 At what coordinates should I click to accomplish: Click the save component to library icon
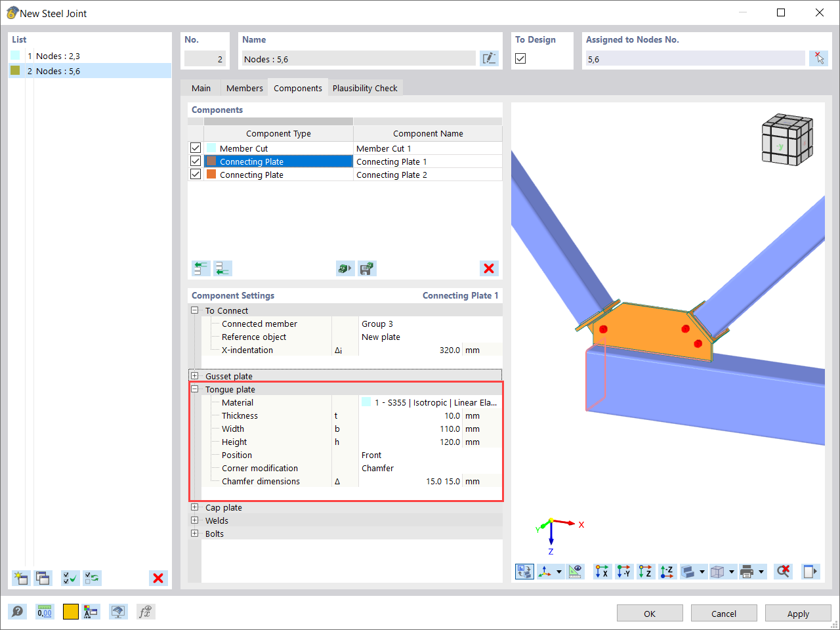click(367, 268)
